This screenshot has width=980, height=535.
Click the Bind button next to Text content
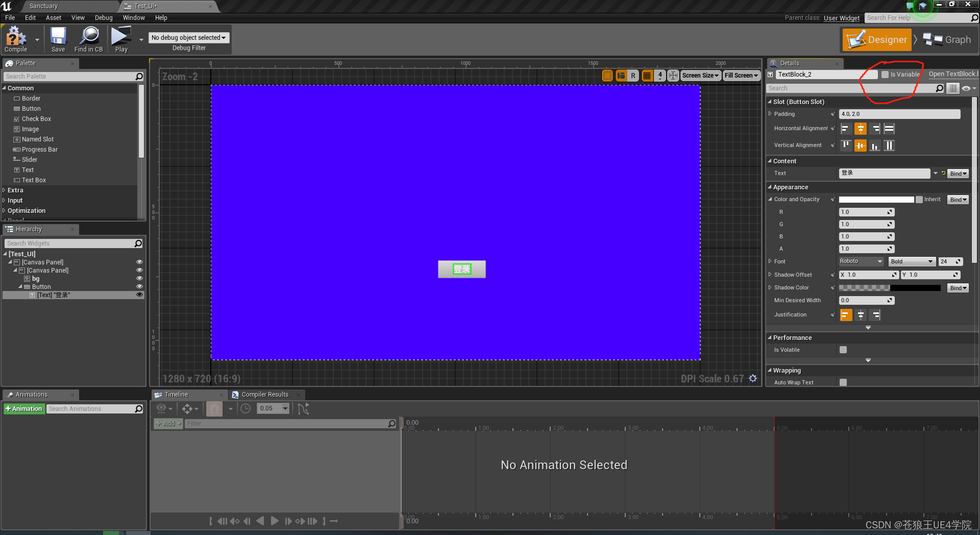tap(958, 173)
